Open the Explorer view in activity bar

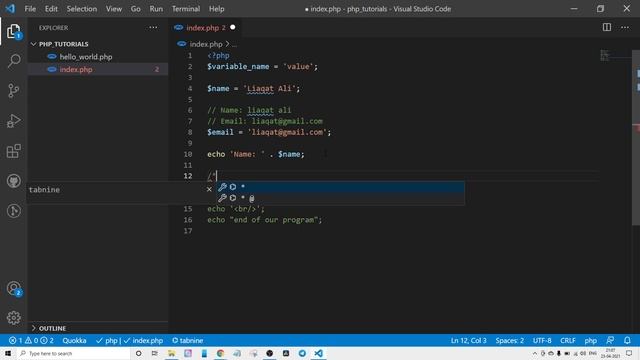tap(13, 31)
